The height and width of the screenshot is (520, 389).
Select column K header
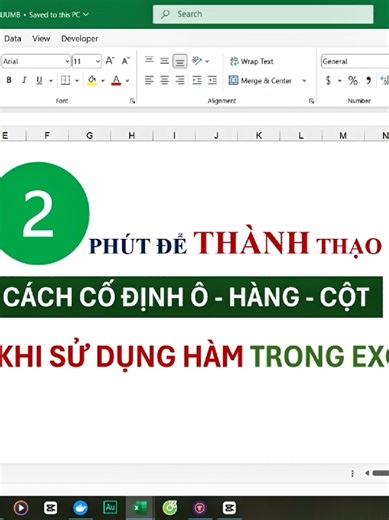tap(259, 135)
